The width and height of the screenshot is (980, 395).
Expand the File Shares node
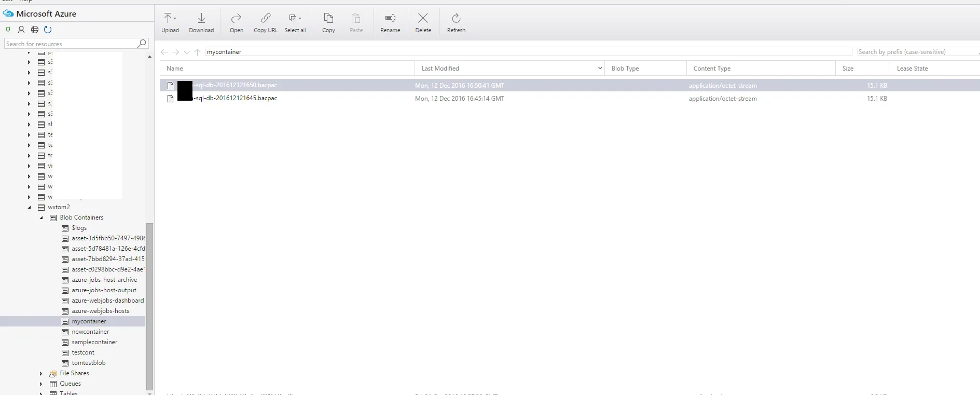click(41, 374)
